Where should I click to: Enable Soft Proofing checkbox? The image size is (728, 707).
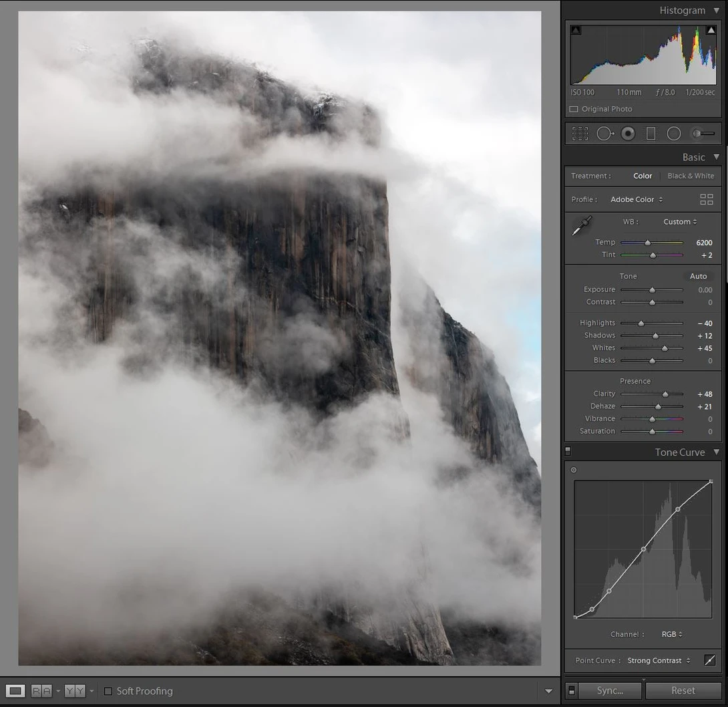click(x=108, y=691)
